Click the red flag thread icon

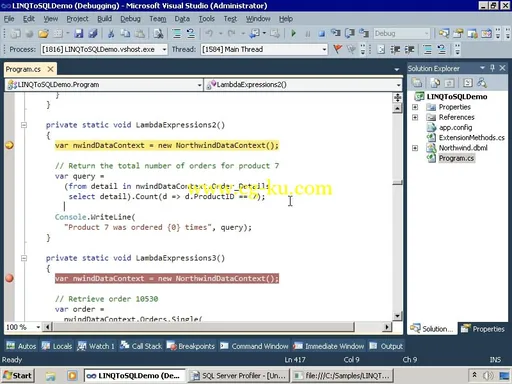pos(337,49)
